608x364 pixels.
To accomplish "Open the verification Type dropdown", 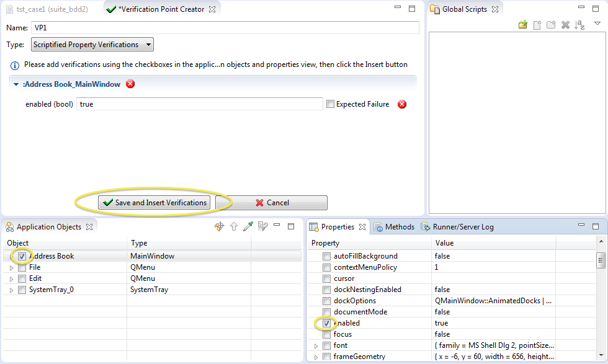I will point(92,45).
